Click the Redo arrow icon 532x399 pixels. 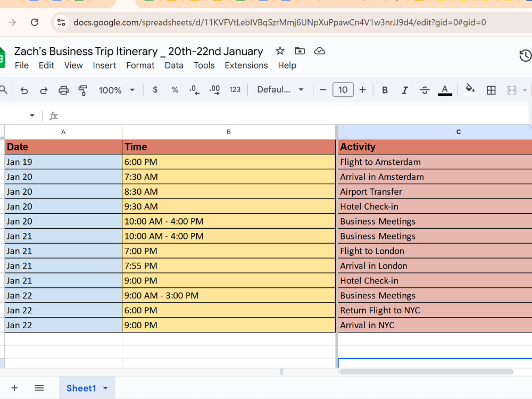tap(44, 90)
